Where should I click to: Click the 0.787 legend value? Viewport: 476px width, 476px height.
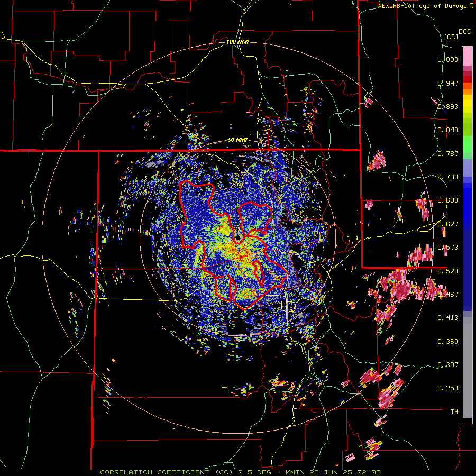coord(448,153)
